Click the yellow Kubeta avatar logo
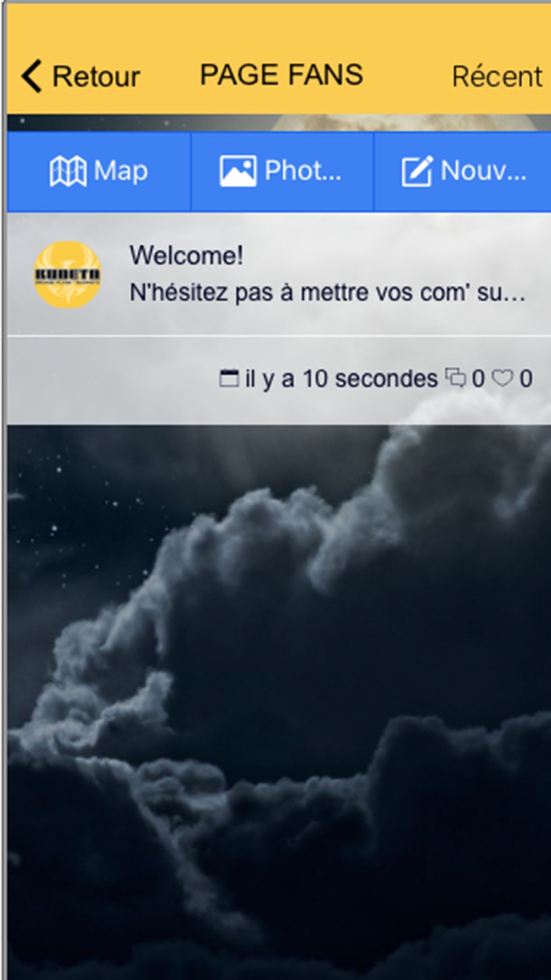This screenshot has height=980, width=551. (67, 274)
